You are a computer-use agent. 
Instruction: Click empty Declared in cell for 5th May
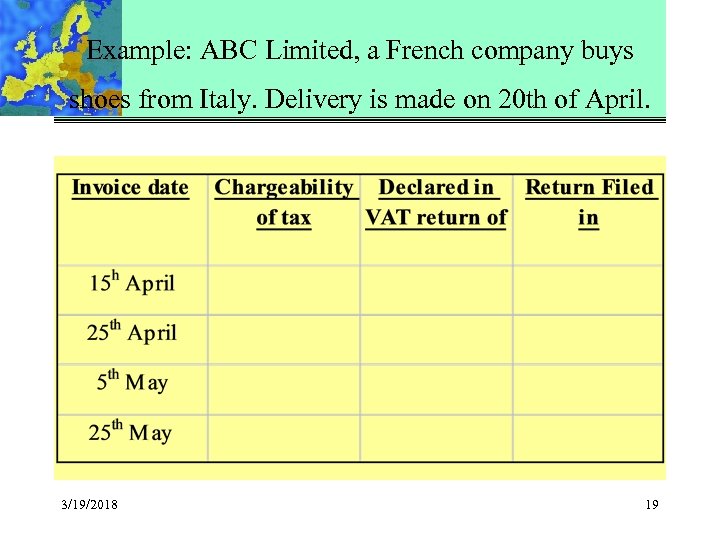436,389
